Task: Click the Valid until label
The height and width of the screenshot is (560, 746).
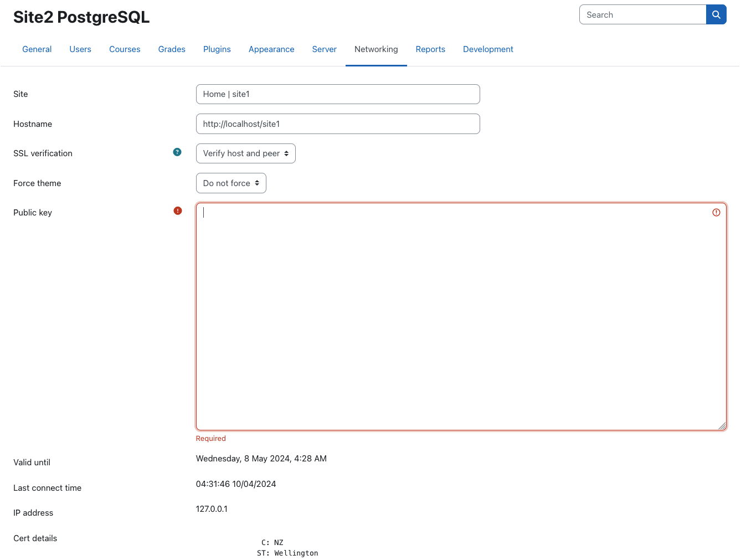Action: (32, 463)
